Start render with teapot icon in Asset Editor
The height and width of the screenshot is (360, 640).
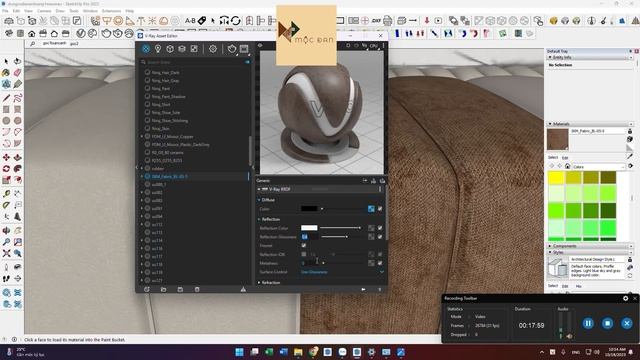coord(231,49)
